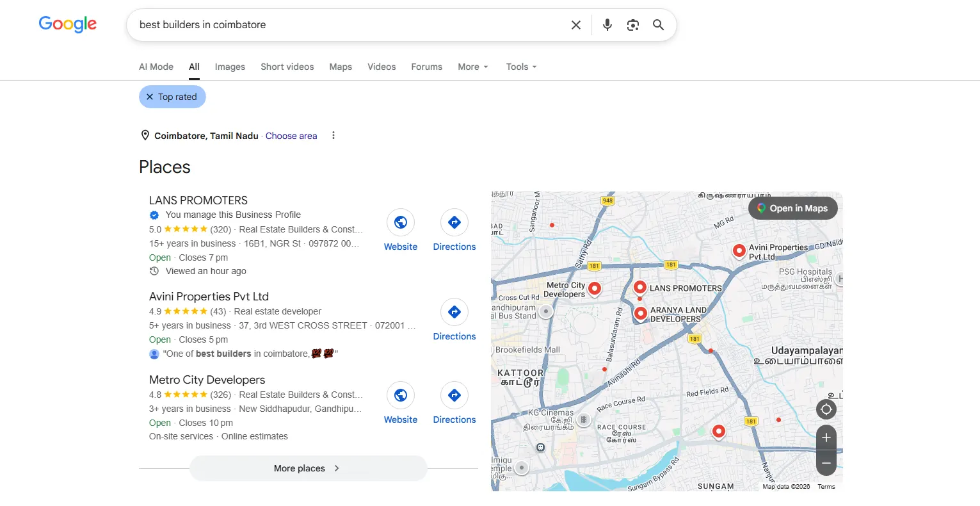The height and width of the screenshot is (506, 980).
Task: Clear the search box with X icon
Action: pos(576,25)
